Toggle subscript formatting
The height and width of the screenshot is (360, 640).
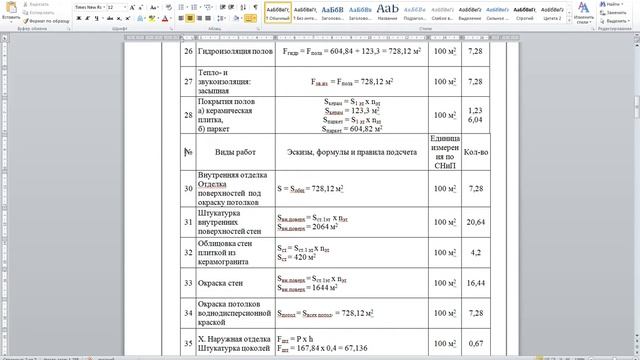[x=119, y=18]
